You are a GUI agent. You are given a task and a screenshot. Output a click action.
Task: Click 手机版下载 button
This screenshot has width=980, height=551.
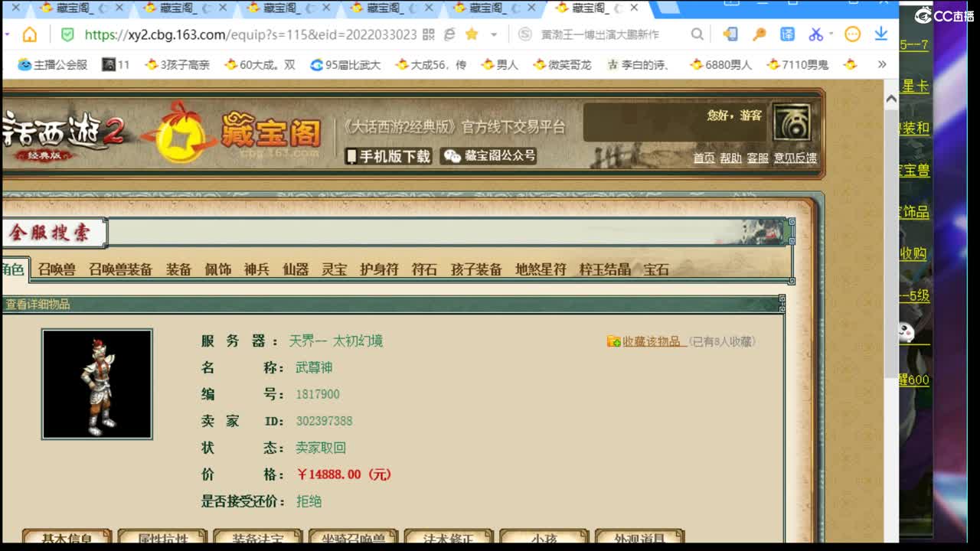[x=389, y=156]
